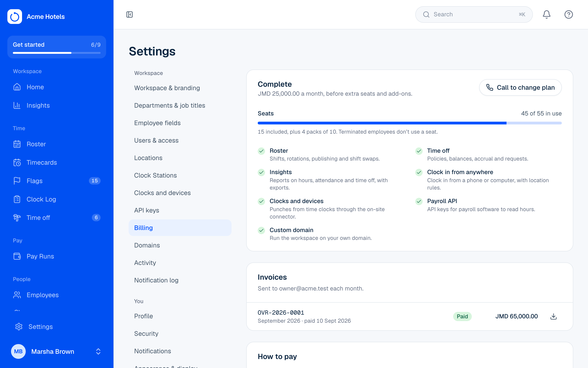Click the Pay Runs wallet icon
588x368 pixels.
[17, 256]
